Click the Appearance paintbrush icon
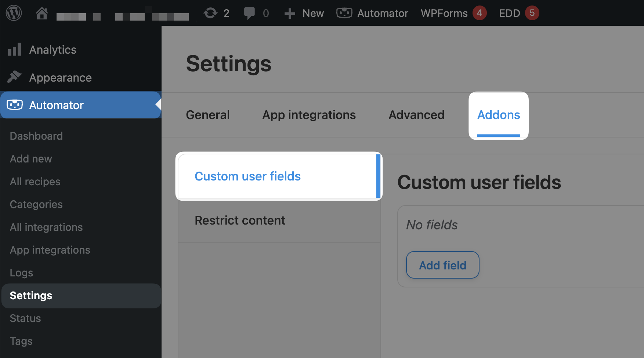The width and height of the screenshot is (644, 358). coord(15,77)
